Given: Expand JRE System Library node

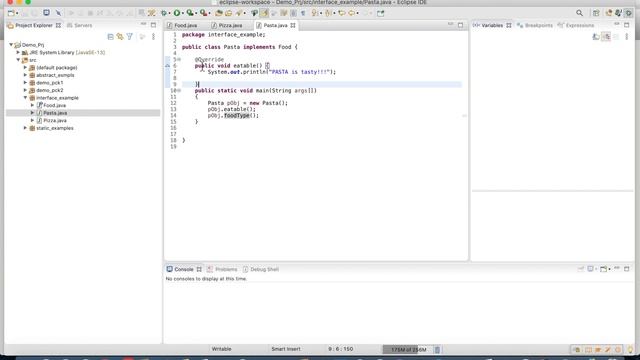Looking at the screenshot, I should tap(18, 53).
